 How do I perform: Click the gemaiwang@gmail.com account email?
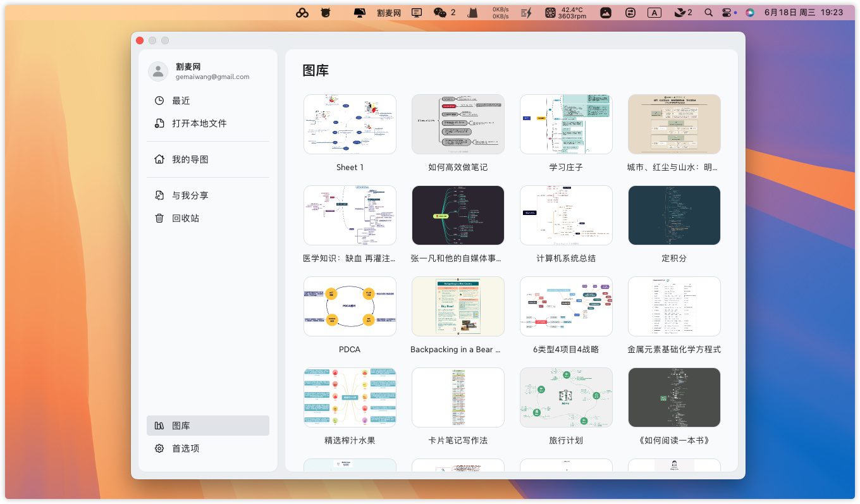tap(212, 77)
